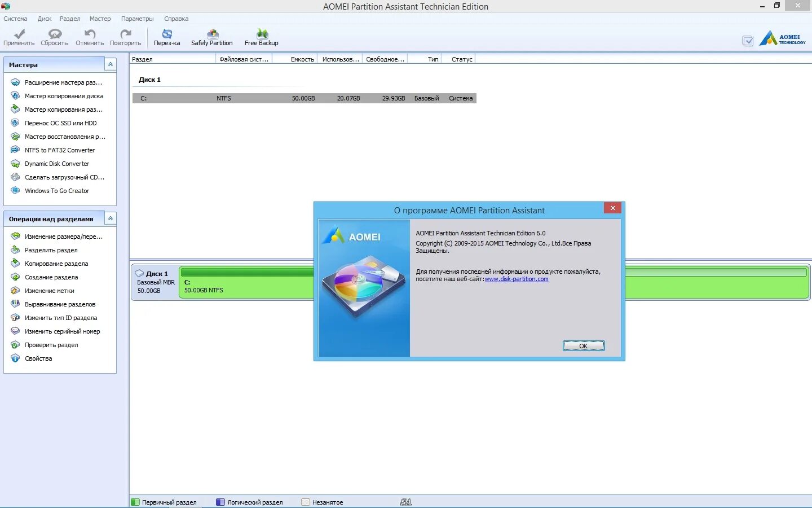Click the Отменить (Undo) toolbar icon
Viewport: 812px width, 508px height.
90,34
